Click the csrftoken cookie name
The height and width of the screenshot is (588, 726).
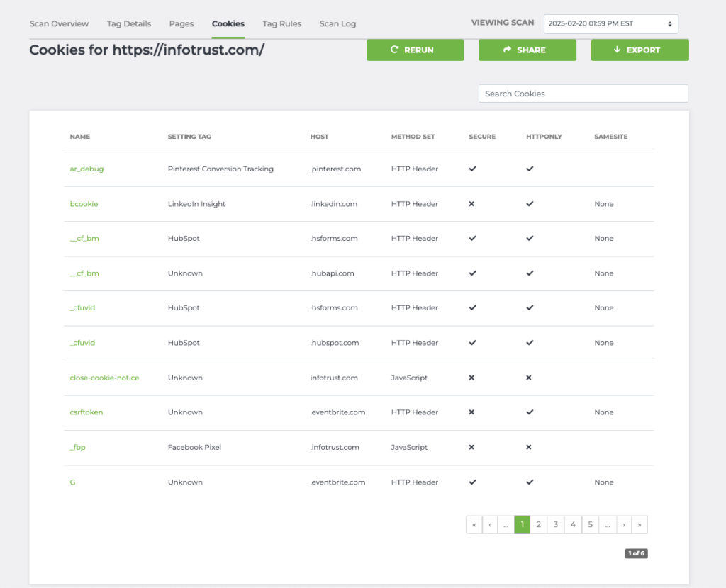(x=86, y=412)
